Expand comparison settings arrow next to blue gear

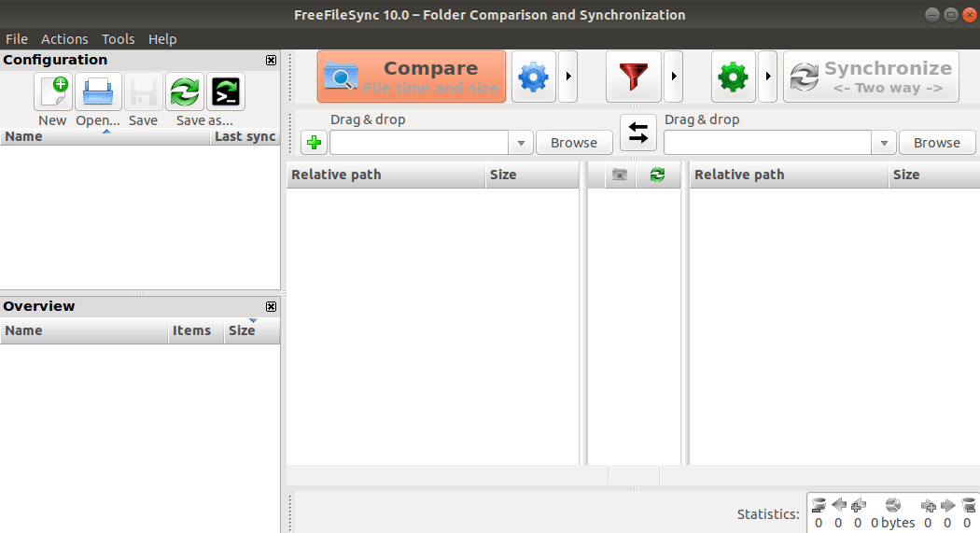click(567, 77)
